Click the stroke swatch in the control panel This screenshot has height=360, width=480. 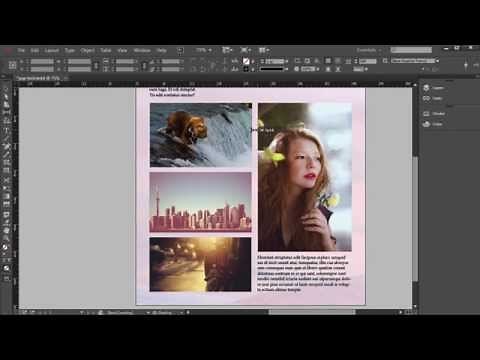[x=246, y=69]
